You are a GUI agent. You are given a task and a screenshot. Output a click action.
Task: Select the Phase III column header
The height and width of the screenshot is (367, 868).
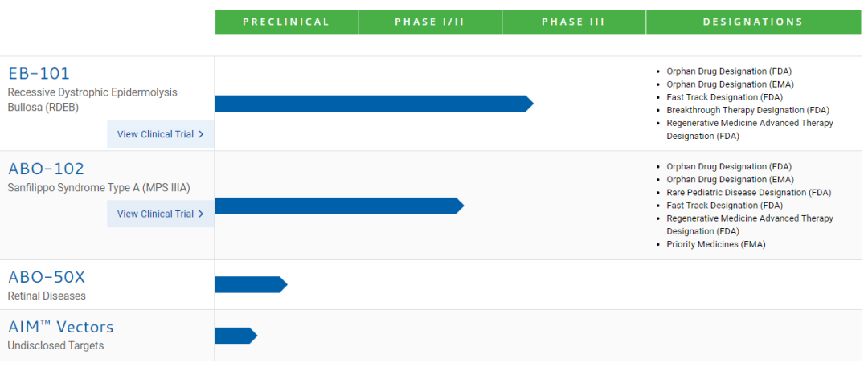coord(573,22)
